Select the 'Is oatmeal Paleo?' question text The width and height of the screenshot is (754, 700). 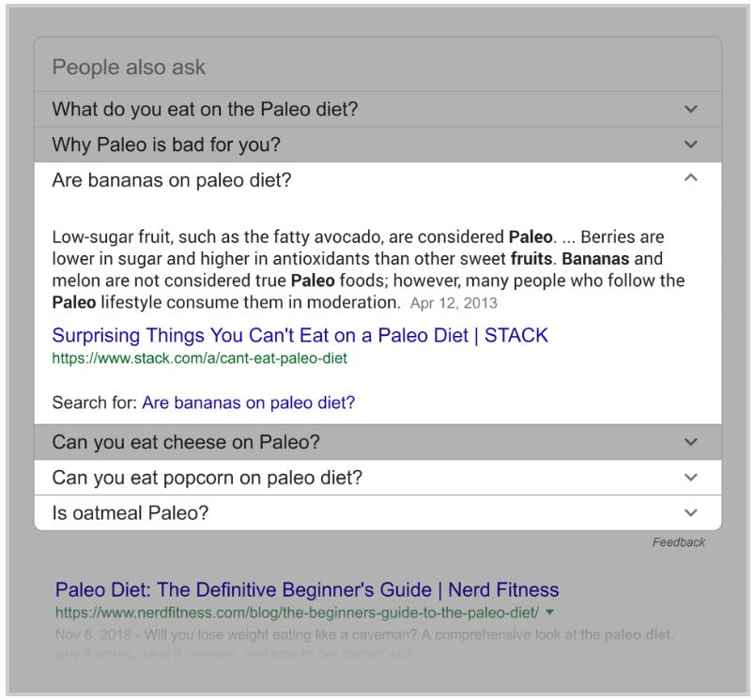(131, 512)
